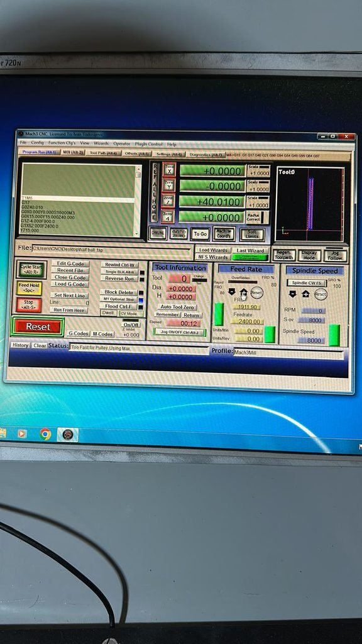Open the media player taskbar icon
The height and width of the screenshot is (644, 362).
click(22, 434)
